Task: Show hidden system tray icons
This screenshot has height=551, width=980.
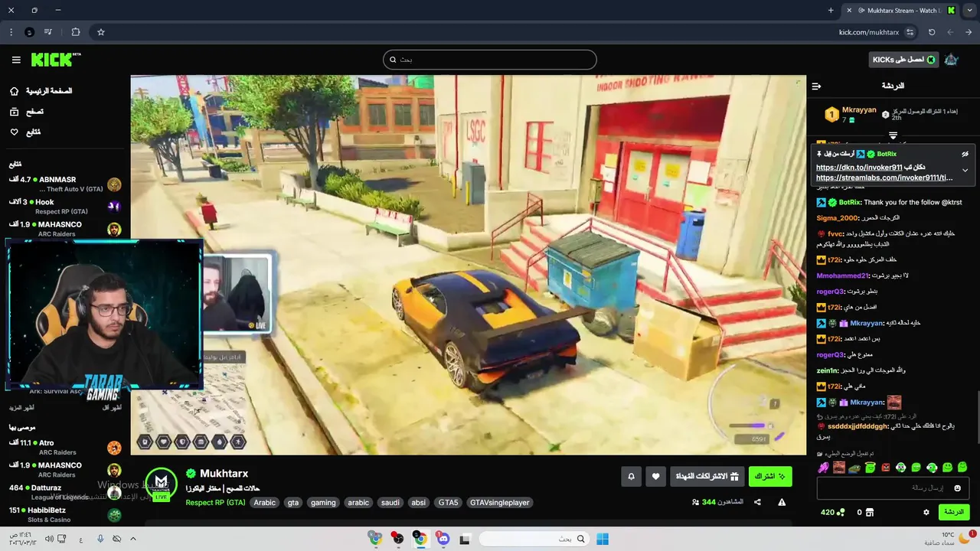Action: [x=132, y=539]
